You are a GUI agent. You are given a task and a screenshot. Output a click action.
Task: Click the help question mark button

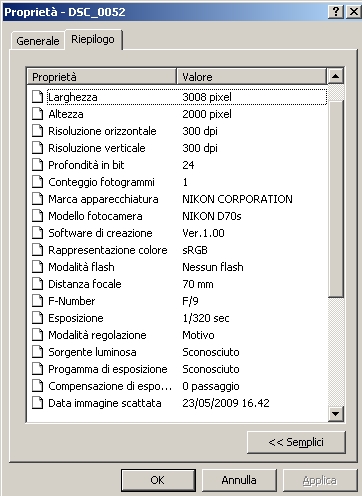point(336,12)
